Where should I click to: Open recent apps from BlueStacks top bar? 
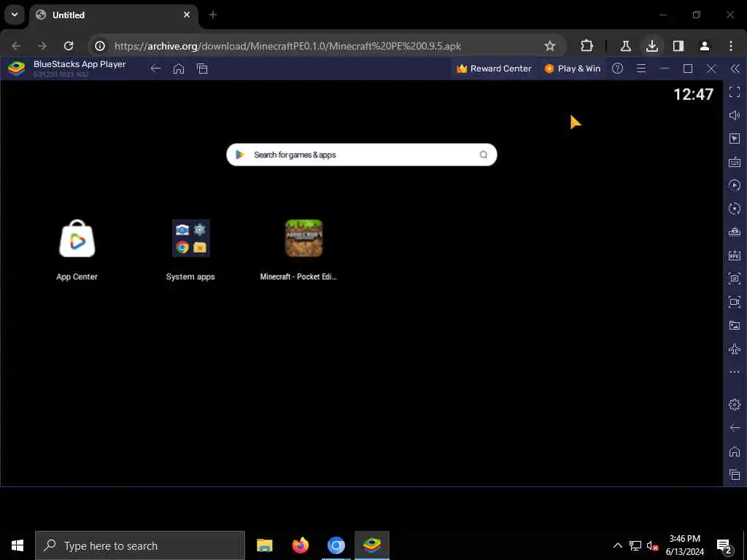tap(202, 69)
